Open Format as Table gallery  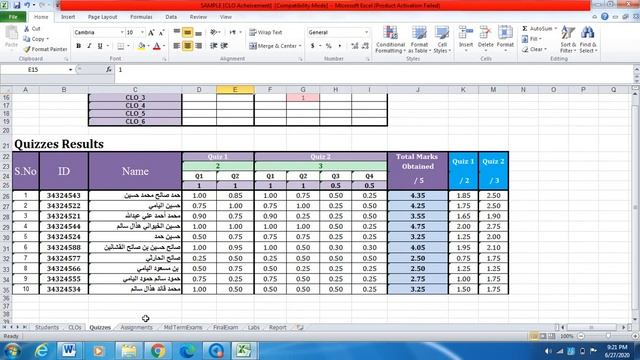(419, 40)
